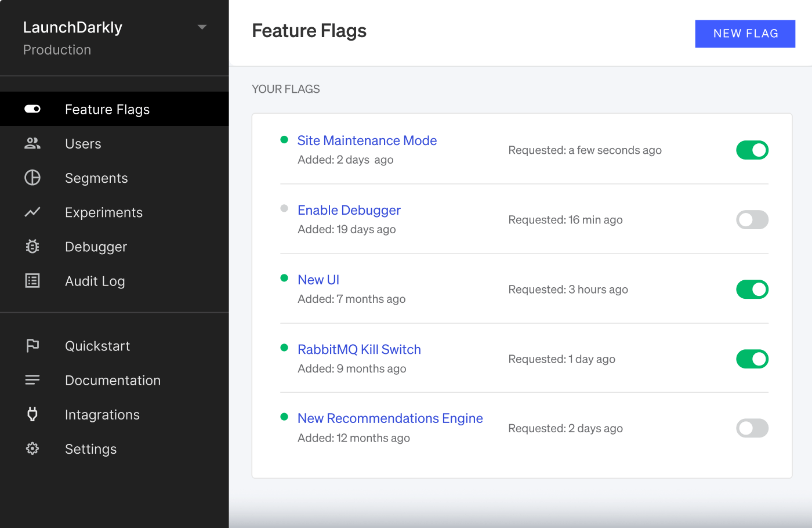Click 'Added: 2 days ago' text
The image size is (812, 528).
(346, 160)
